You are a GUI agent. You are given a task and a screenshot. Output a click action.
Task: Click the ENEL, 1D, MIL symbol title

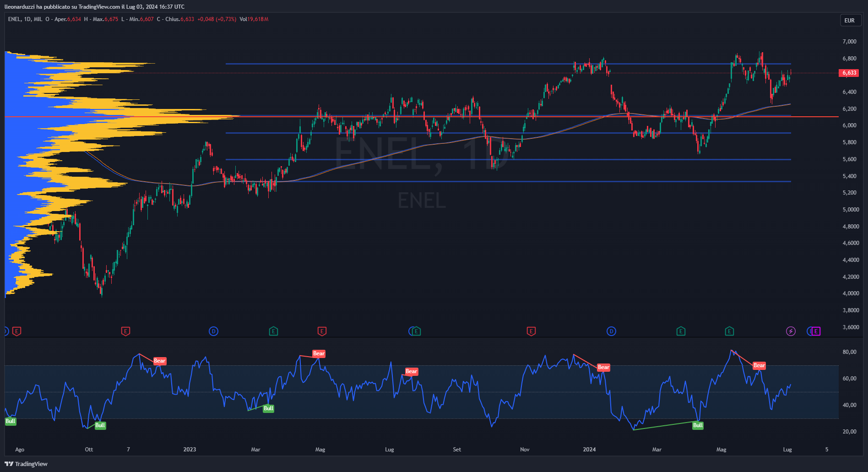pos(25,19)
